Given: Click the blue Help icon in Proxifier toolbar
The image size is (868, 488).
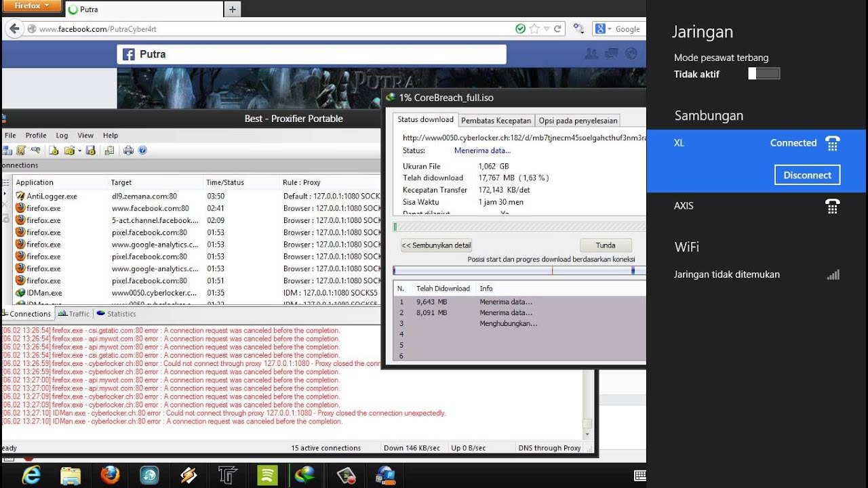Looking at the screenshot, I should click(142, 150).
